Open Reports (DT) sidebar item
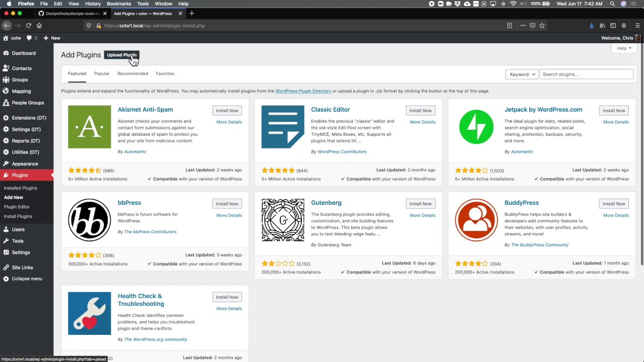 tap(26, 141)
